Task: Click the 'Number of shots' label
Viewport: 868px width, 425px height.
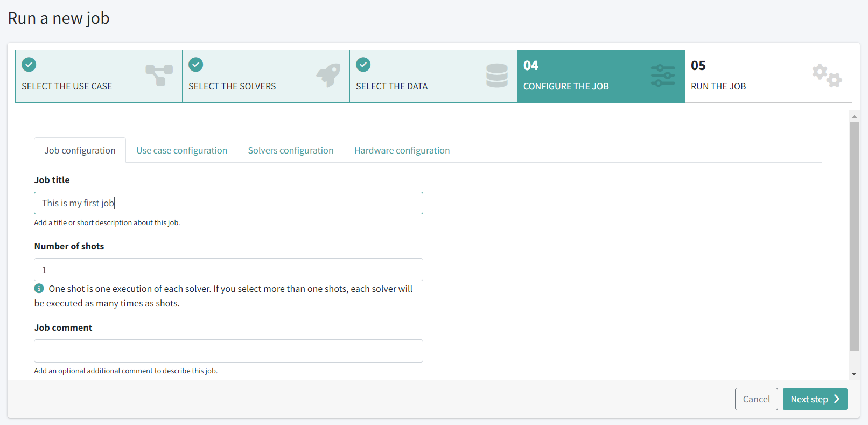Action: pyautogui.click(x=69, y=246)
